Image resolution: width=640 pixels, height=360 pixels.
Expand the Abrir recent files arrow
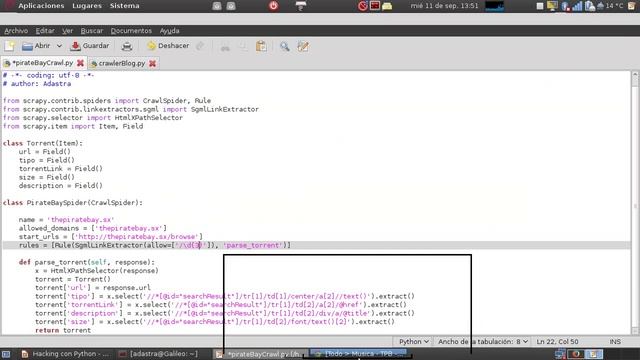(59, 46)
